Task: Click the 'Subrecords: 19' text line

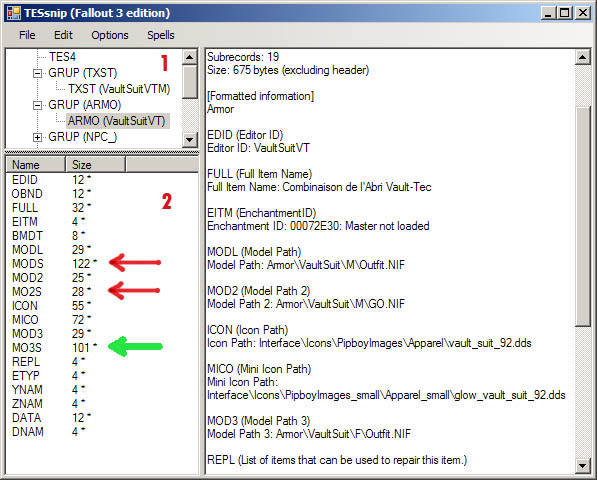Action: 243,57
